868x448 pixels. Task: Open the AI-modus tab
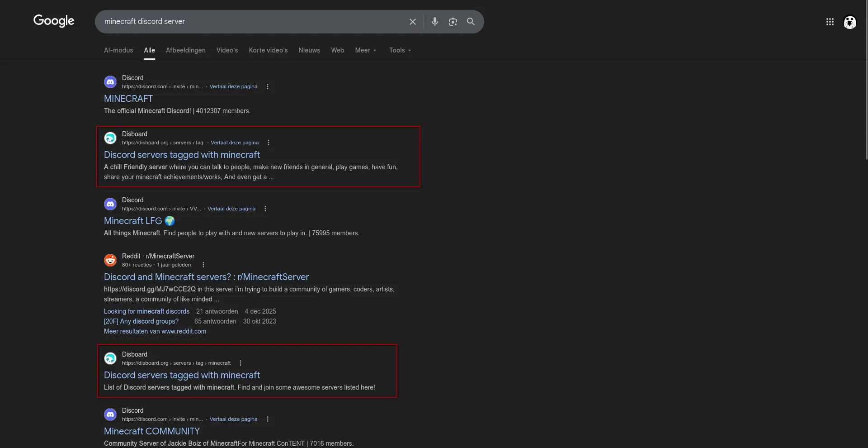coord(118,50)
